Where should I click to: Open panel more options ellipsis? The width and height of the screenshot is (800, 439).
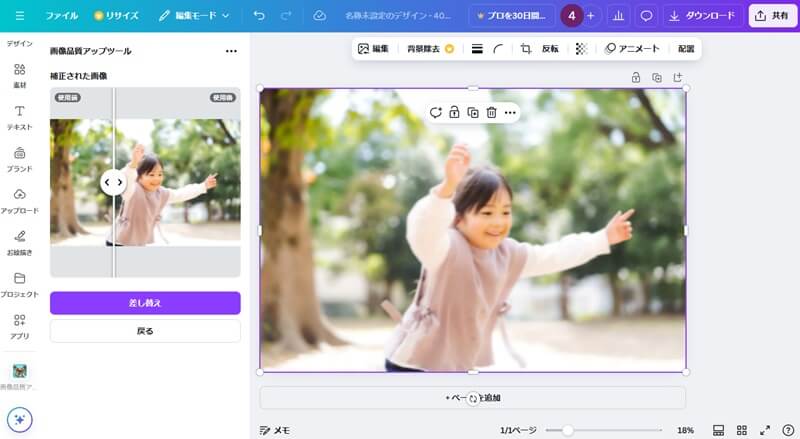pyautogui.click(x=231, y=51)
